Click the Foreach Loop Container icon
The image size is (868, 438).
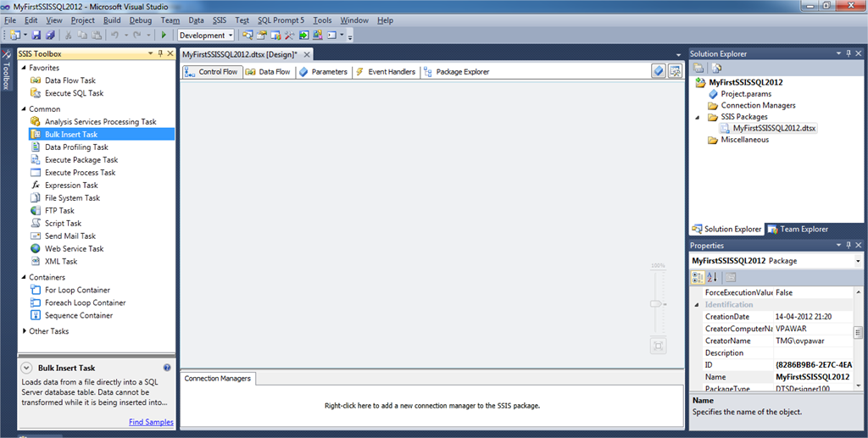pos(36,302)
